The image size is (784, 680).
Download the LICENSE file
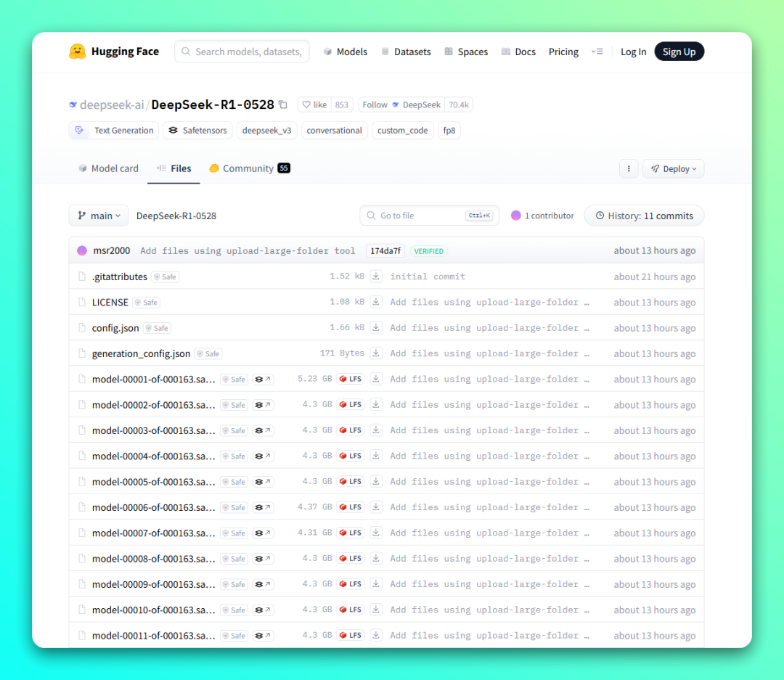376,302
